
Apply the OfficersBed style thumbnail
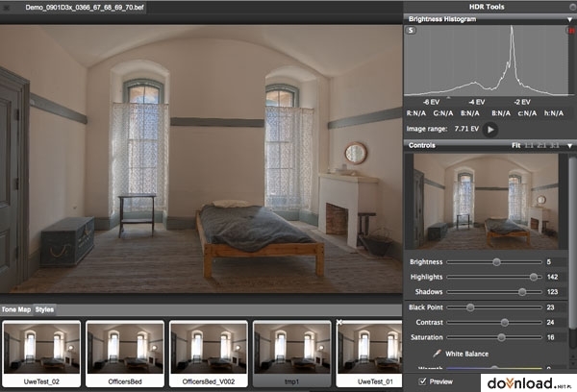(x=125, y=354)
